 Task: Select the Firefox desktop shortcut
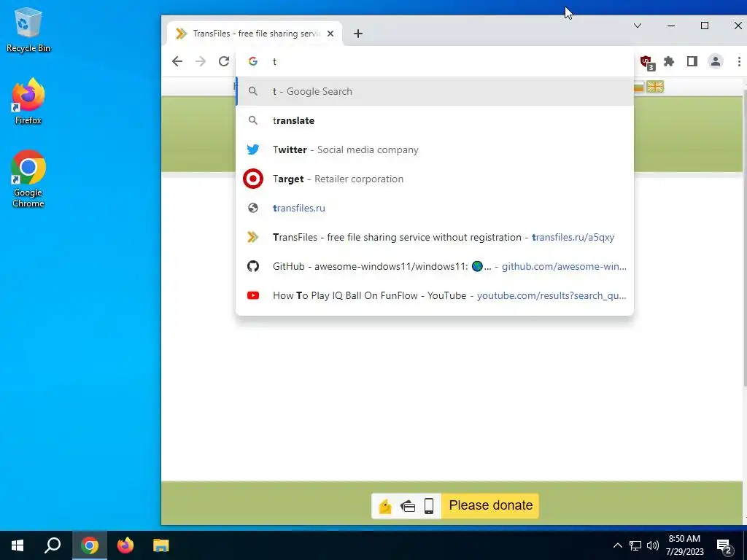pyautogui.click(x=28, y=101)
